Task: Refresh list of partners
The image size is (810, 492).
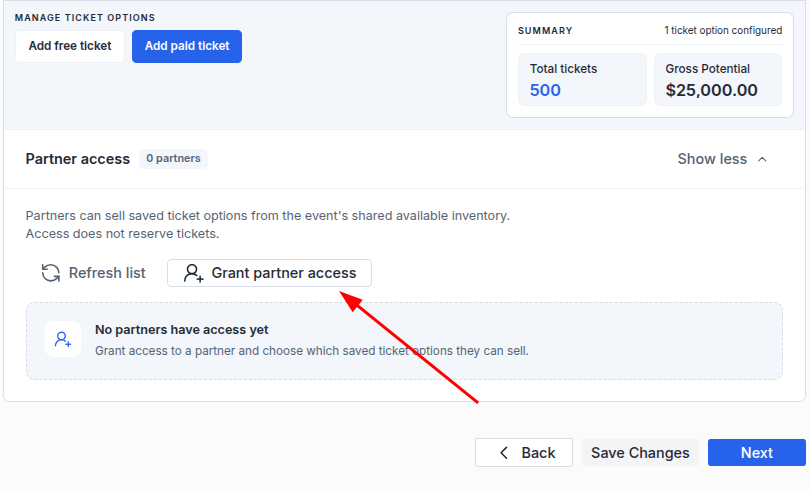Action: click(x=94, y=273)
